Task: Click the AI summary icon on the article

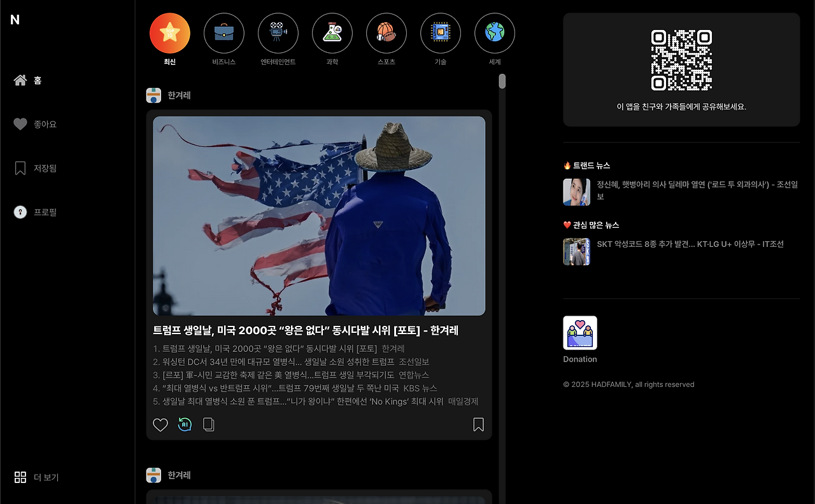Action: pos(185,424)
